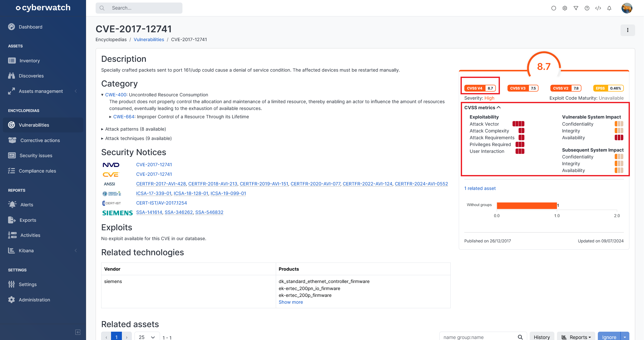Click the magnifier in the asset filter

[520, 337]
